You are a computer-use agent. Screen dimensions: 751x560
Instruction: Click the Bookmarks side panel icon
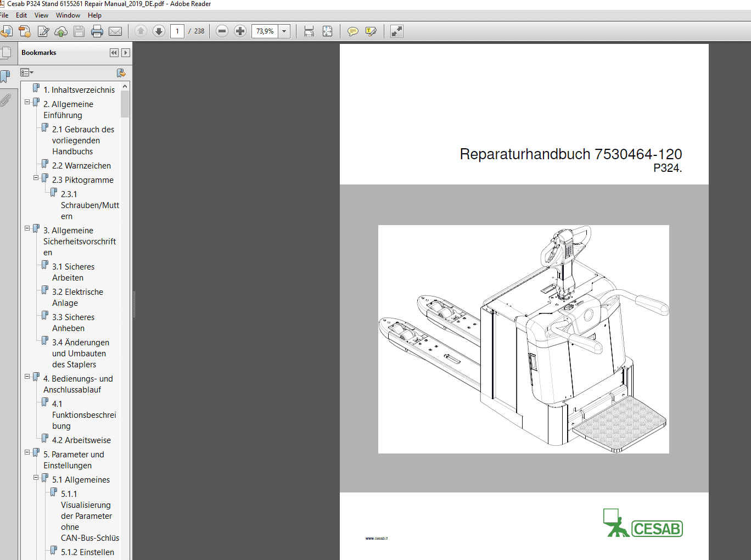(5, 76)
